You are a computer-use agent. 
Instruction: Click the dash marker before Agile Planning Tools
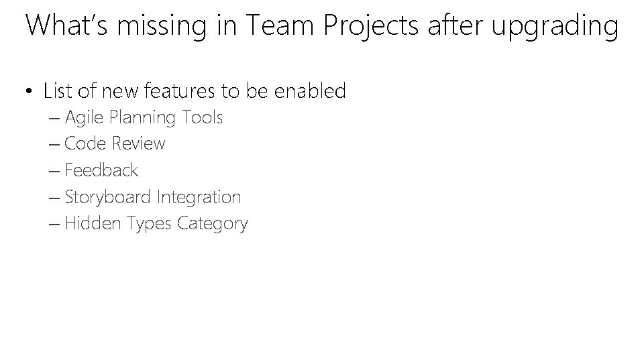click(x=54, y=119)
